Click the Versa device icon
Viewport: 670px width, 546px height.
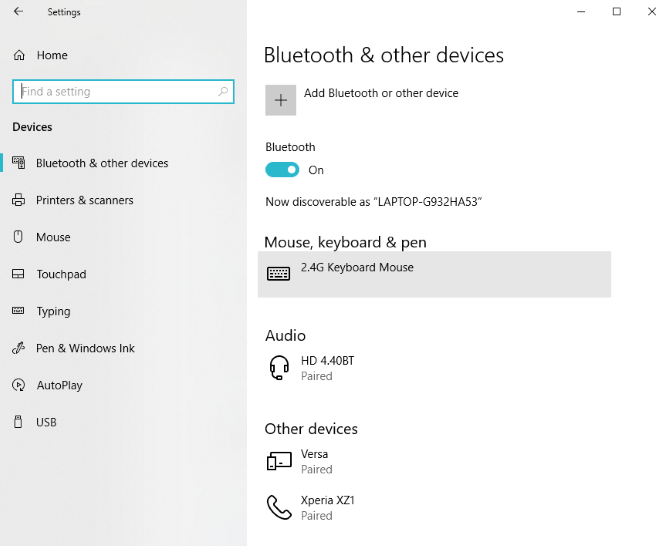coord(279,461)
